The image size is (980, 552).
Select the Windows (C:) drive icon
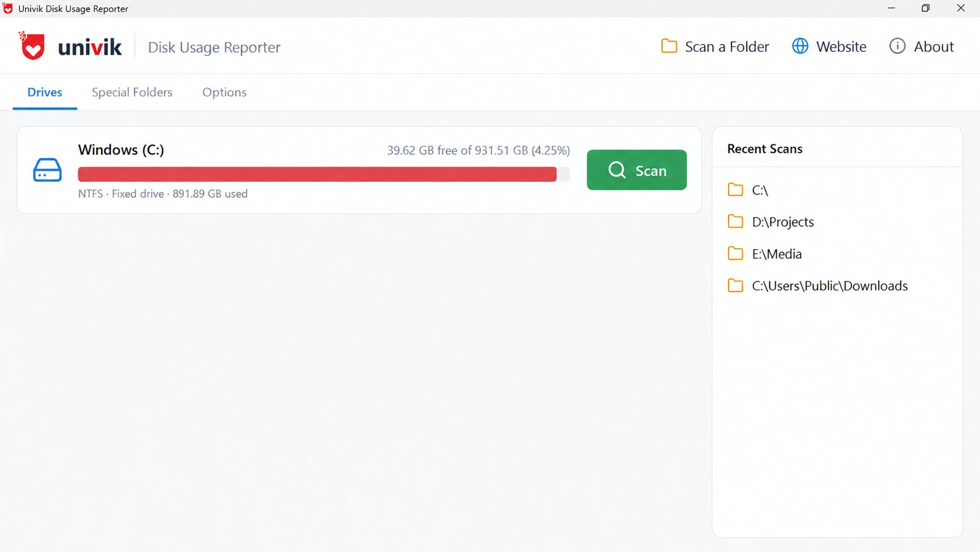pyautogui.click(x=47, y=170)
